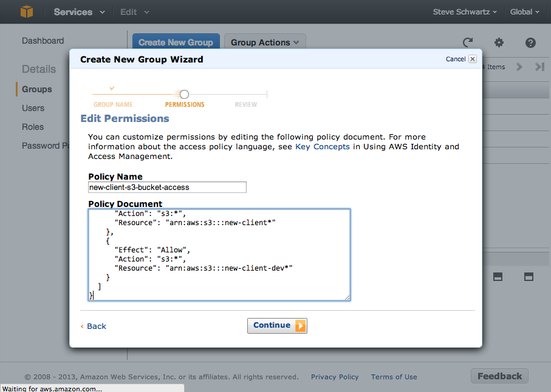Open the Privacy Policy link
Image resolution: width=551 pixels, height=392 pixels.
point(335,377)
